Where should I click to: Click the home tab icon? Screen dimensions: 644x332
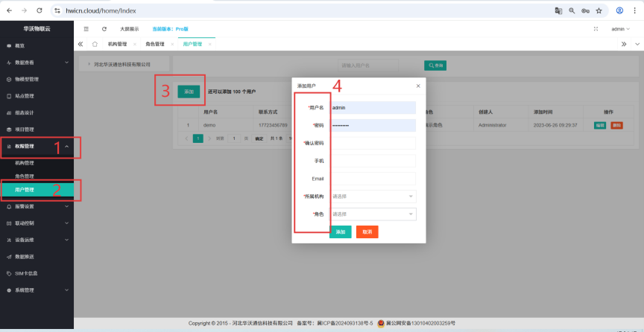pos(95,45)
